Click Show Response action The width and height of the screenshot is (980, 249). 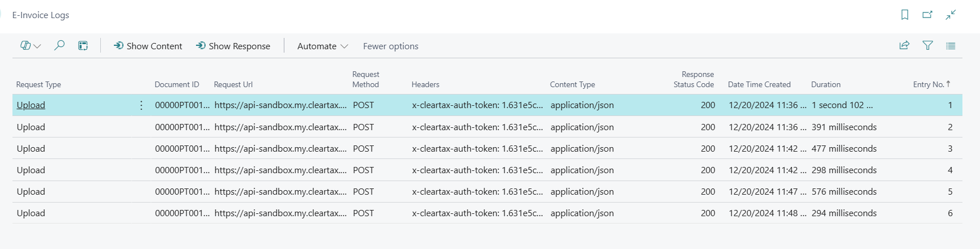click(233, 46)
